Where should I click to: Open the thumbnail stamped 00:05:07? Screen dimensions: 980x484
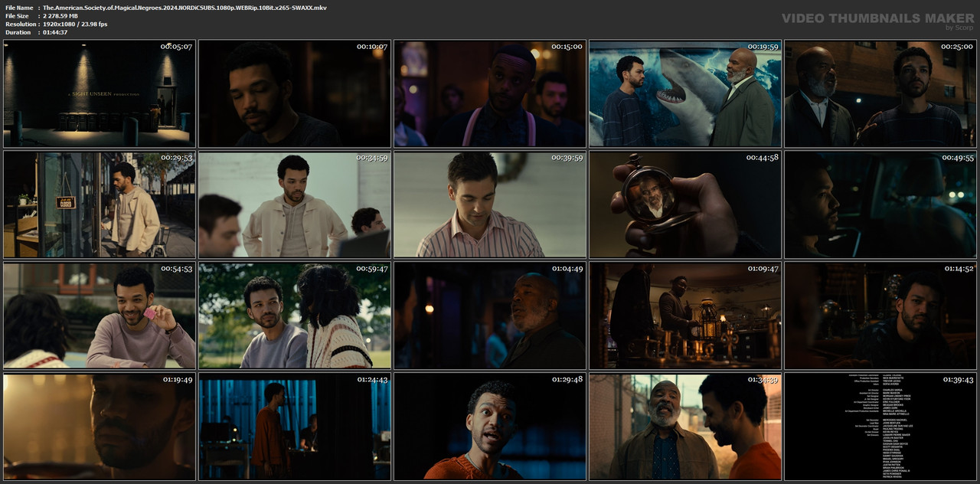[x=100, y=93]
